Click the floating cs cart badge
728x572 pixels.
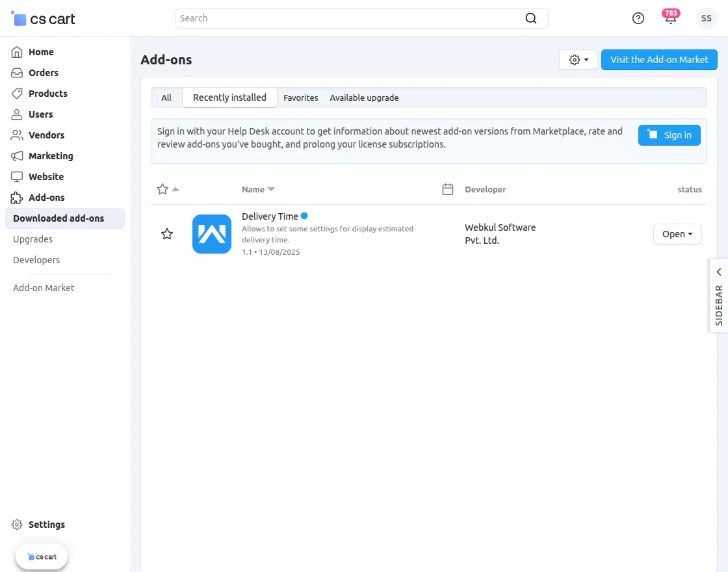(x=42, y=556)
